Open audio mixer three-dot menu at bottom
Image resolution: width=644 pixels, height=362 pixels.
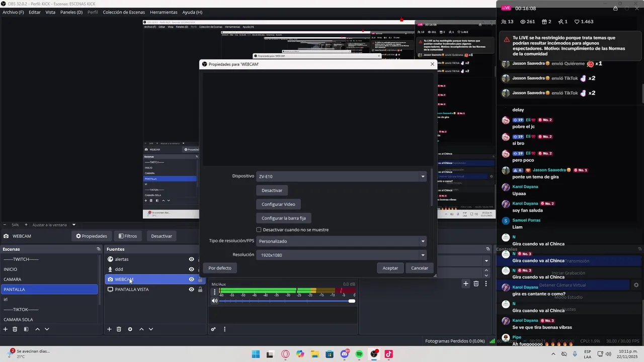tap(224, 329)
